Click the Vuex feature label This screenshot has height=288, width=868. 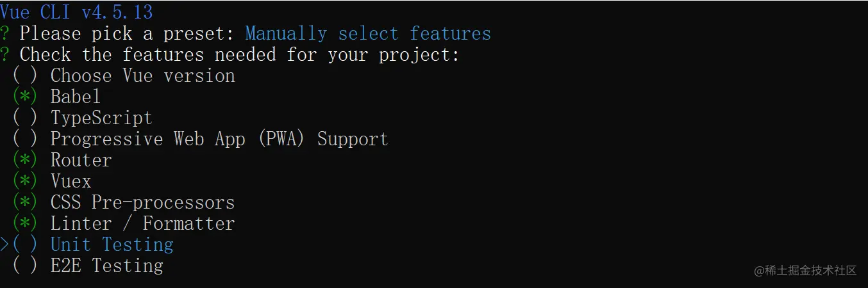point(71,181)
